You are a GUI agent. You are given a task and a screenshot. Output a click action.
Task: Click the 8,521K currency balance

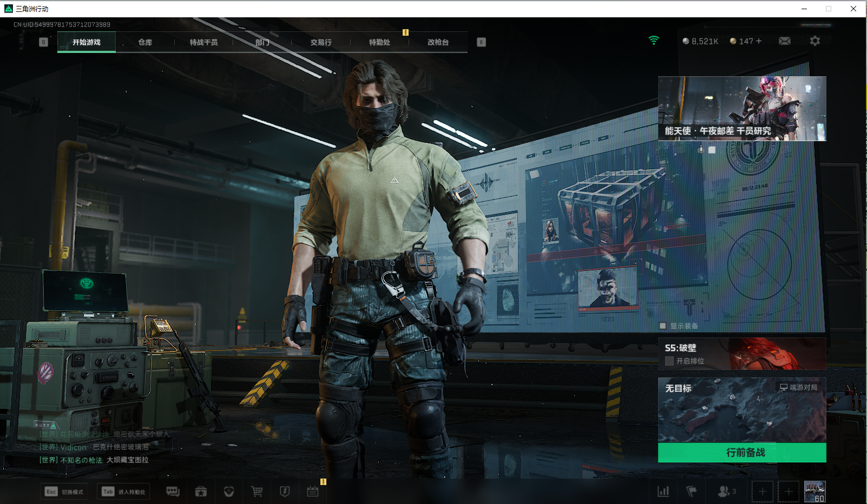tap(700, 41)
